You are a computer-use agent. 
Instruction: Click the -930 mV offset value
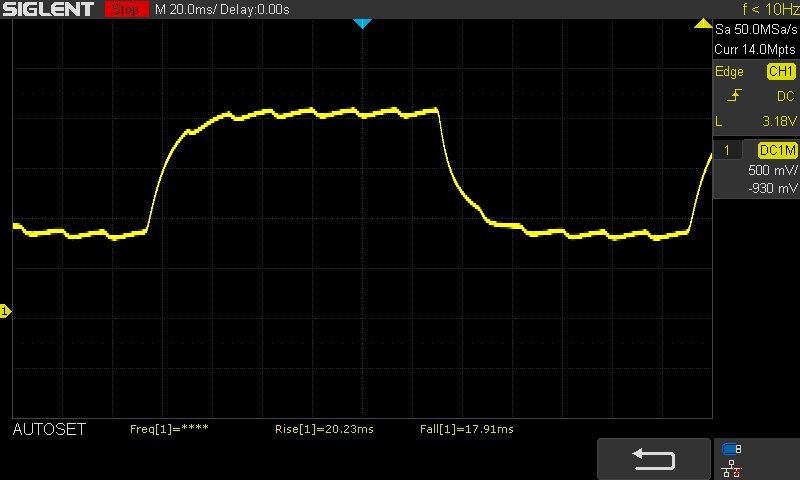tap(772, 188)
